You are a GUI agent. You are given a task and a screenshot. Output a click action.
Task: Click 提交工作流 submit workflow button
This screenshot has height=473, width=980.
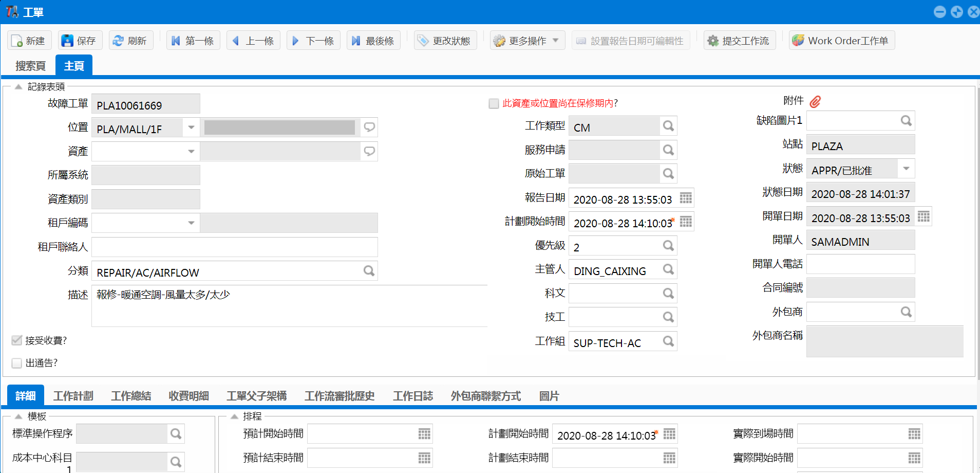point(739,41)
